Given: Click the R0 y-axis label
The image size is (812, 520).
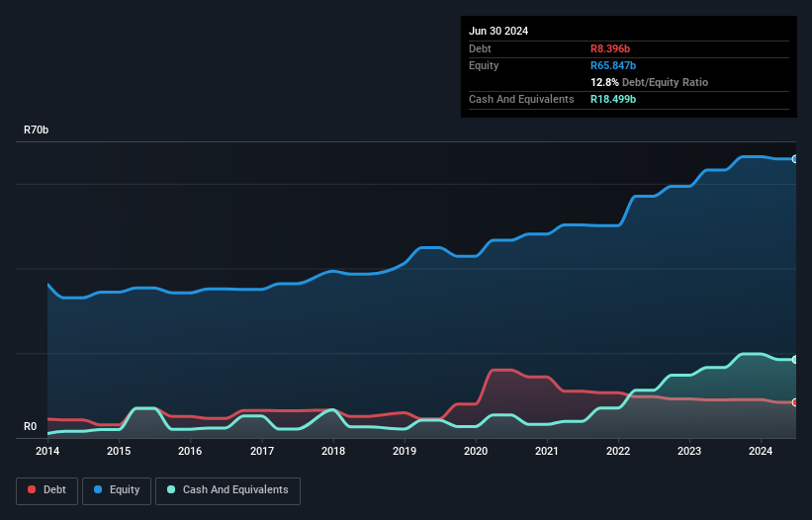Looking at the screenshot, I should coord(31,427).
